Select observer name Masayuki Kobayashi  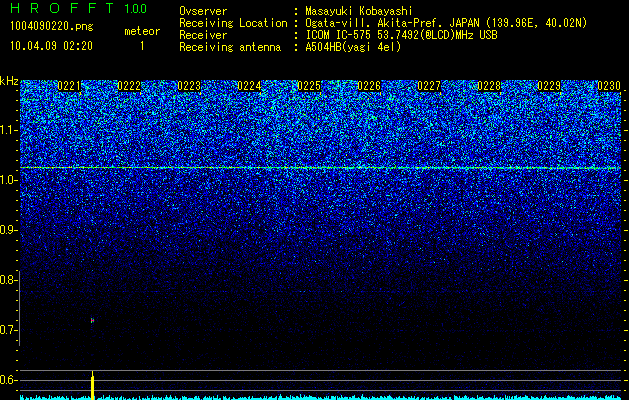359,11
